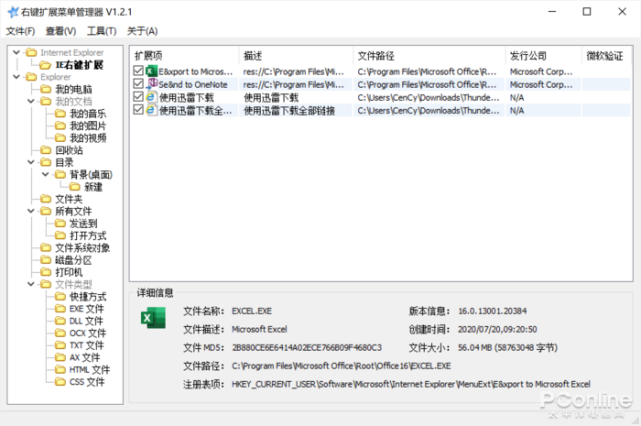Open the 工具(T) menu
This screenshot has height=426, width=641.
coord(102,31)
